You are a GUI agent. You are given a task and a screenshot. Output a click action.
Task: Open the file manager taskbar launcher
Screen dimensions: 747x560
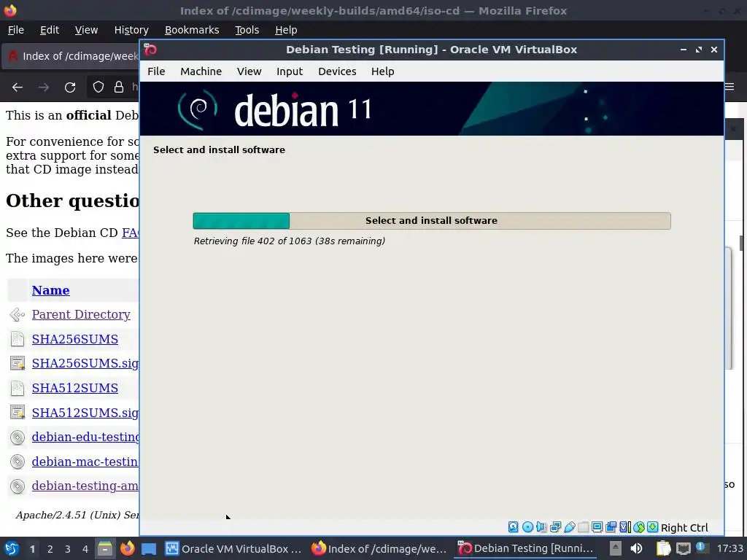[105, 548]
